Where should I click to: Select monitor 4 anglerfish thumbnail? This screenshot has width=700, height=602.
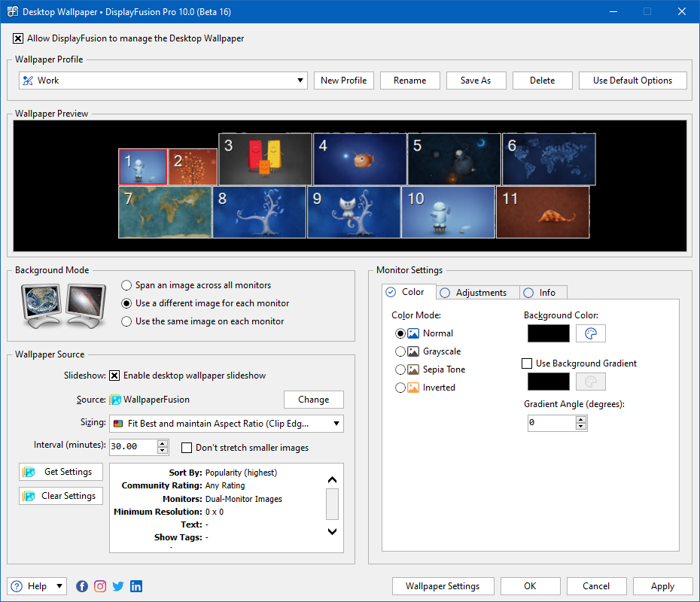pos(360,159)
